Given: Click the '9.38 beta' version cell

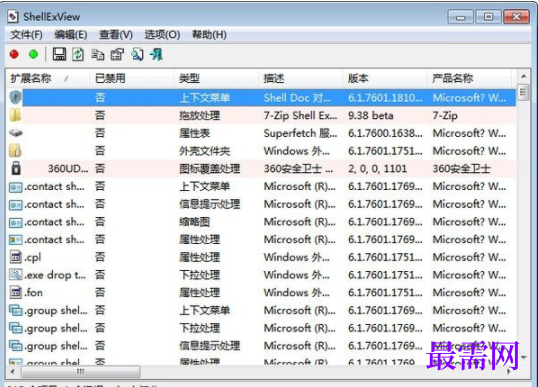Looking at the screenshot, I should 371,115.
